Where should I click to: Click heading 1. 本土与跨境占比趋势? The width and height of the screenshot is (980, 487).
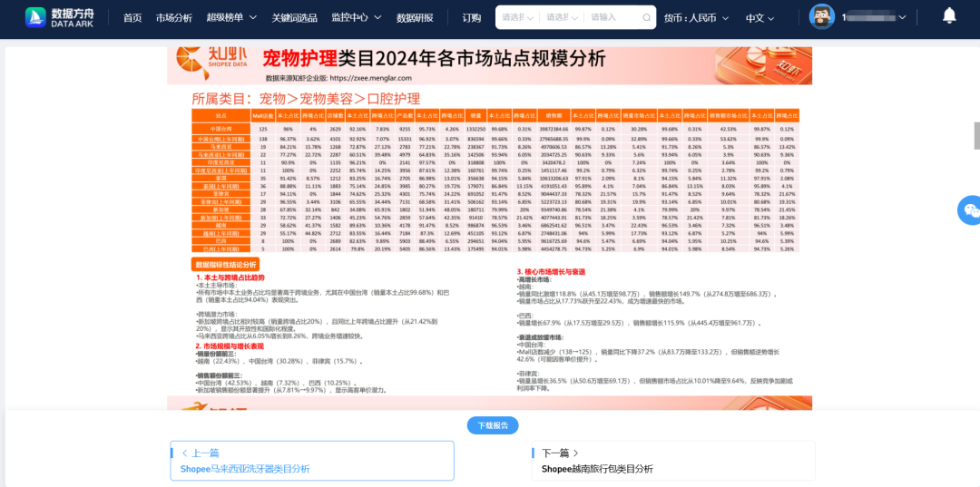coord(230,277)
